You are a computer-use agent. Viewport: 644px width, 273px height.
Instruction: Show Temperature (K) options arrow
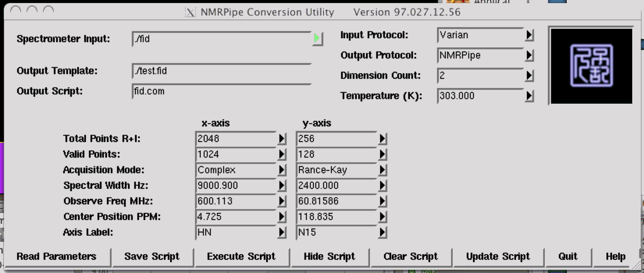point(529,96)
